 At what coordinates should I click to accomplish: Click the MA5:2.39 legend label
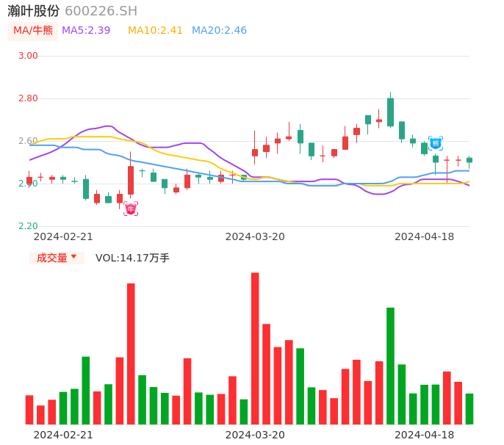point(86,31)
